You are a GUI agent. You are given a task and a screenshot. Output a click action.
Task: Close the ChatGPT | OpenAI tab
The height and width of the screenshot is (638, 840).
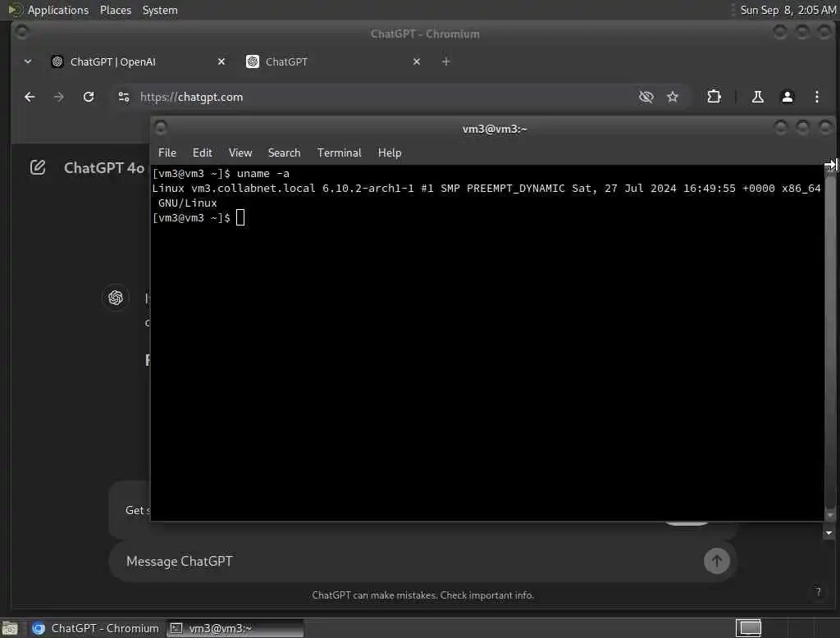(x=221, y=62)
